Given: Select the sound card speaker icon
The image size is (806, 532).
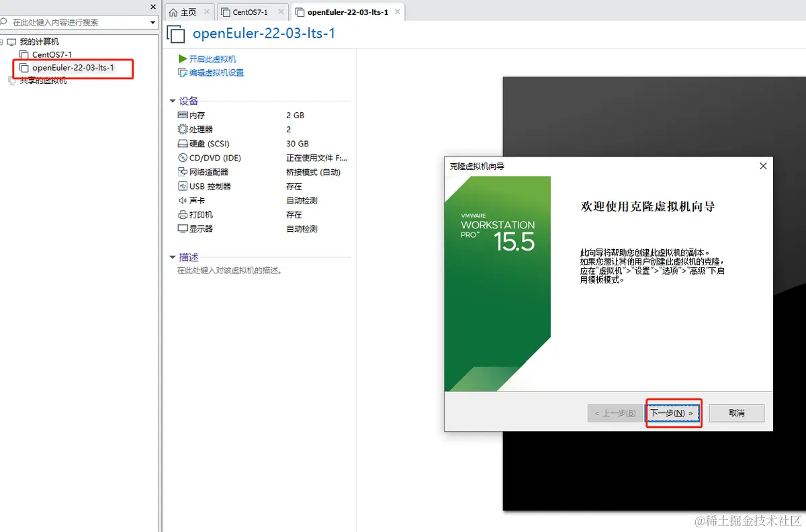Looking at the screenshot, I should pyautogui.click(x=183, y=200).
